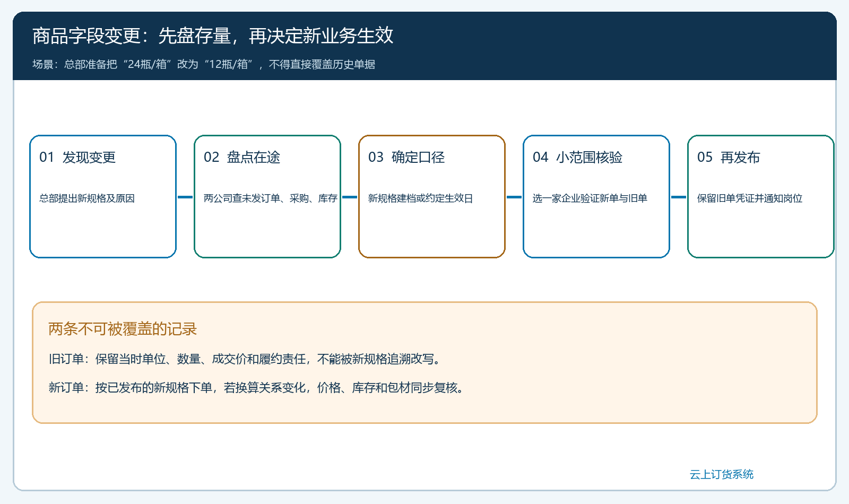Click the text 选一家企业验证新单与旧单
Viewport: 849px width, 504px height.
pyautogui.click(x=590, y=198)
